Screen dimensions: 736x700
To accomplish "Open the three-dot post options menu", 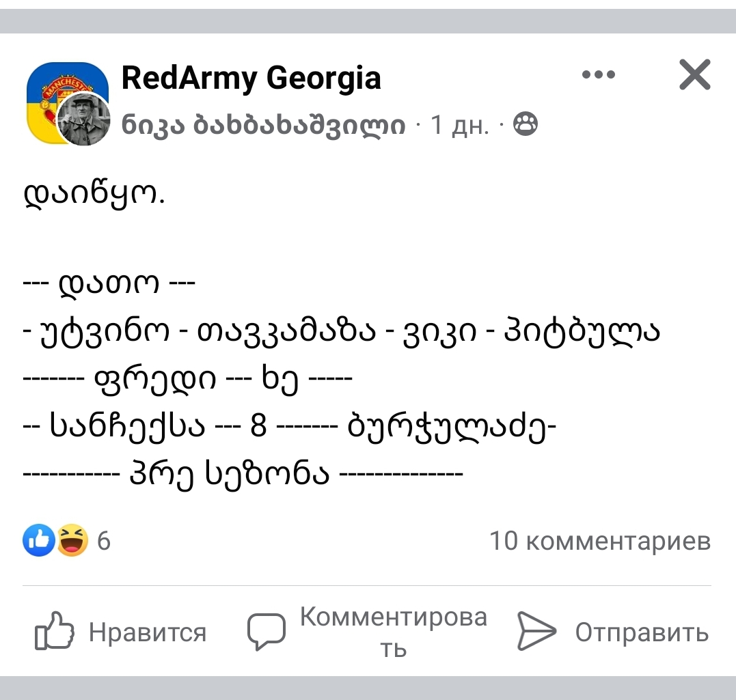I will pyautogui.click(x=598, y=74).
